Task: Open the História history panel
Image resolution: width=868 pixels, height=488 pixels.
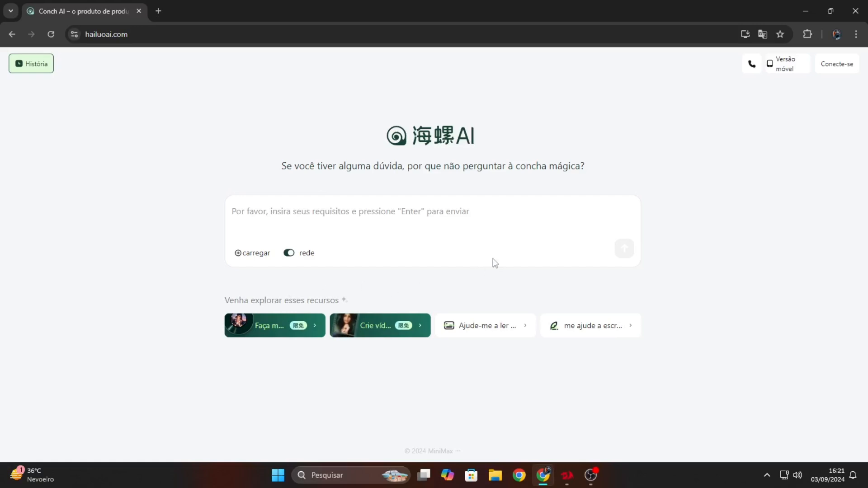Action: (31, 64)
